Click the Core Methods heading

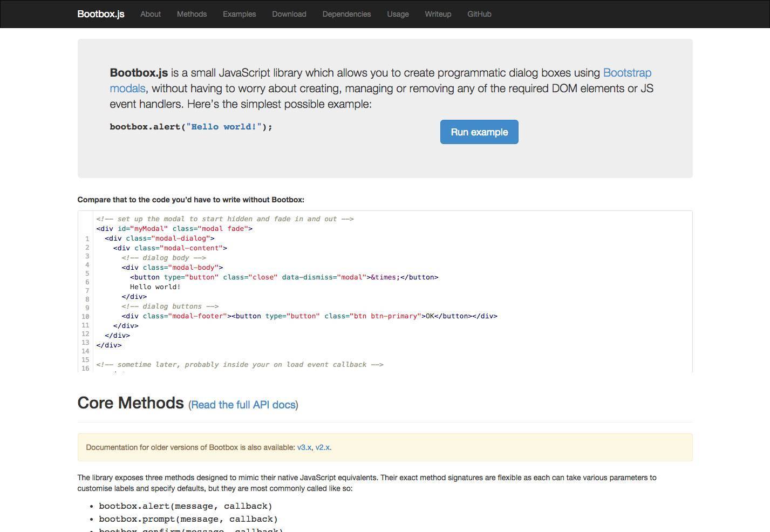tap(131, 403)
